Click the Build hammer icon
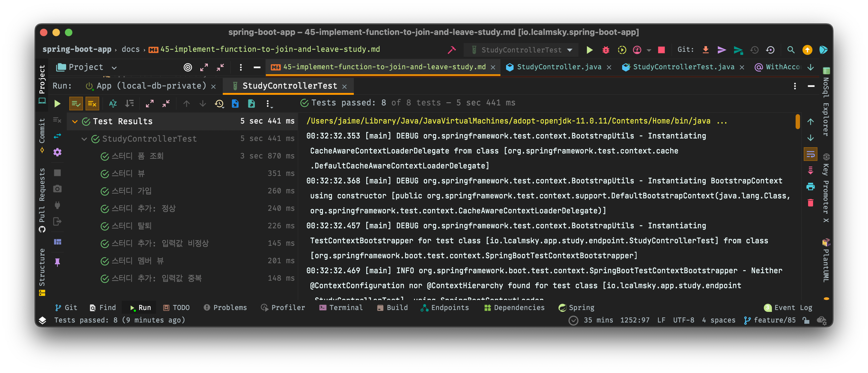 [x=451, y=50]
